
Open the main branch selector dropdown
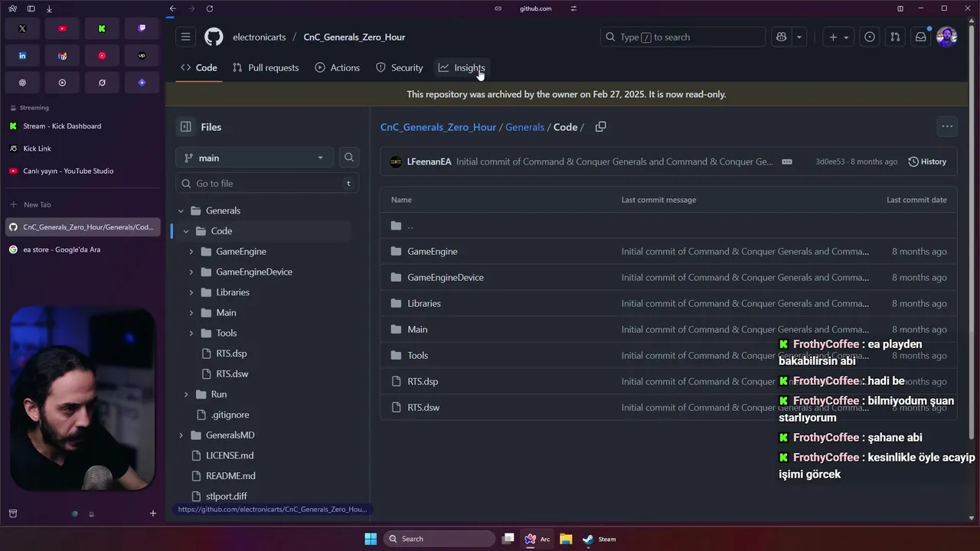pos(255,158)
